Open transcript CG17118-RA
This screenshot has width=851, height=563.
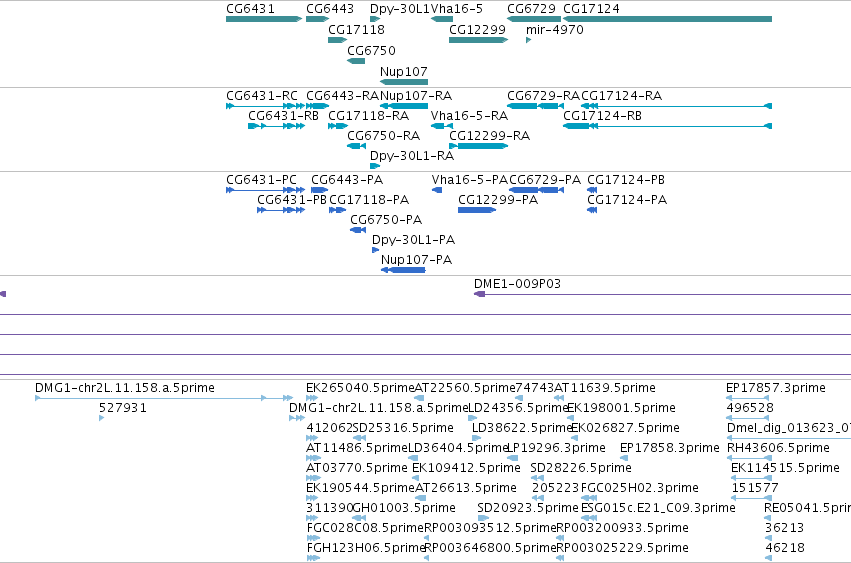pyautogui.click(x=369, y=116)
